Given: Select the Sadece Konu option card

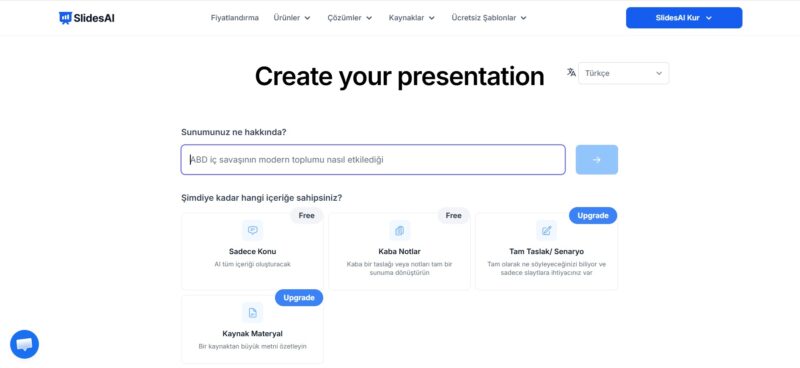Looking at the screenshot, I should tap(253, 251).
